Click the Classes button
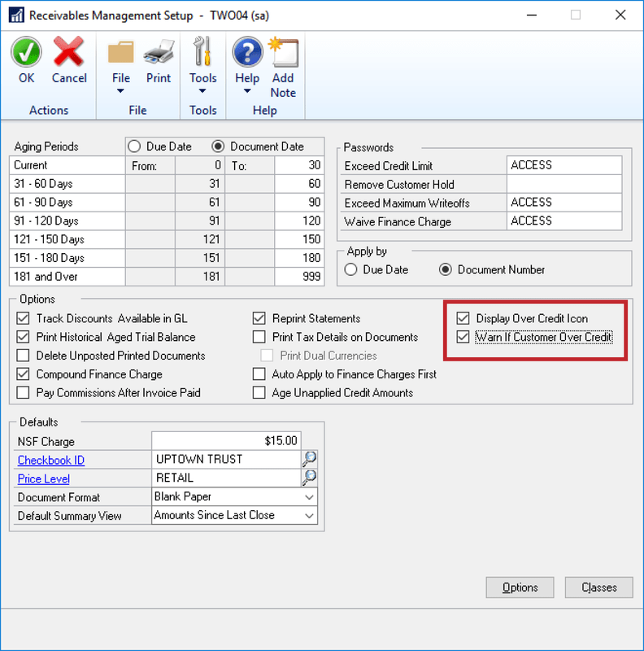This screenshot has width=644, height=651. (x=599, y=588)
